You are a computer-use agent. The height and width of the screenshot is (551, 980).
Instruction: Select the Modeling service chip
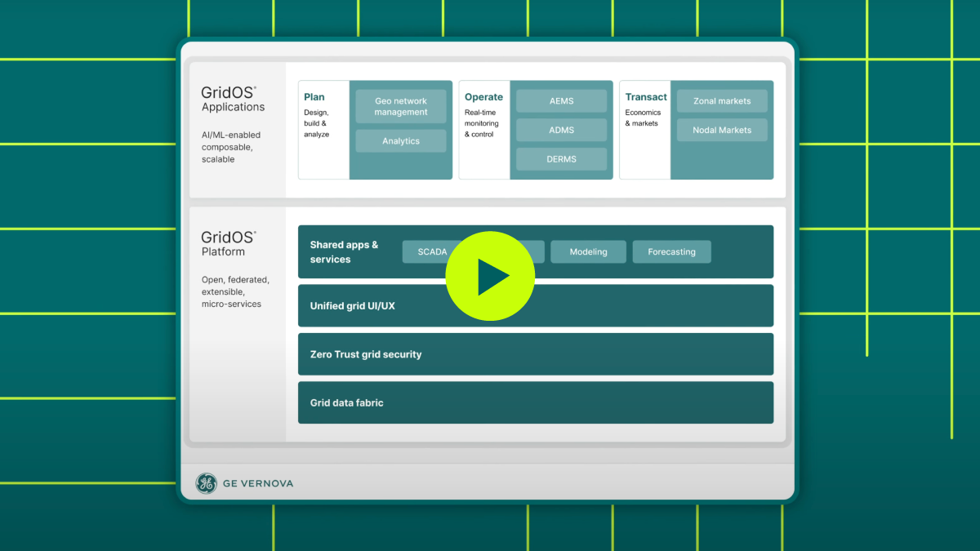tap(588, 251)
